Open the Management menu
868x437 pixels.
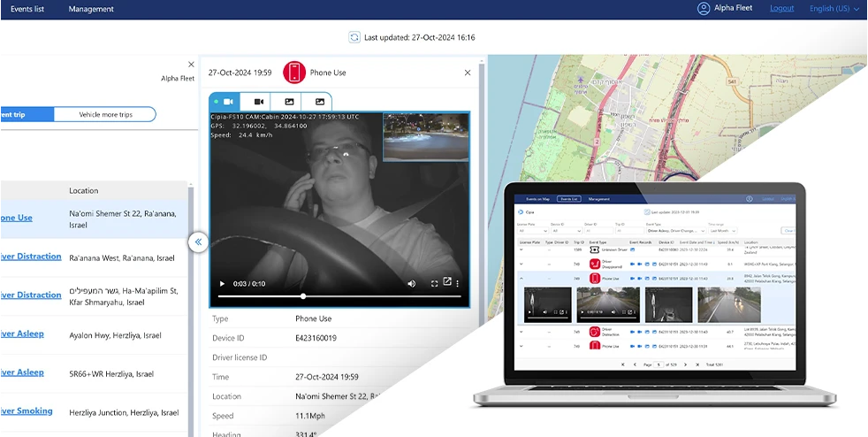[x=91, y=9]
